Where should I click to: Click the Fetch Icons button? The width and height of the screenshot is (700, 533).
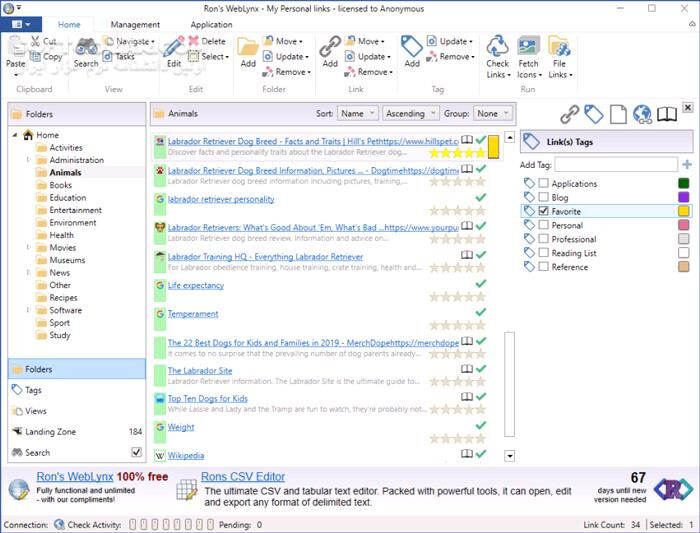(x=528, y=47)
